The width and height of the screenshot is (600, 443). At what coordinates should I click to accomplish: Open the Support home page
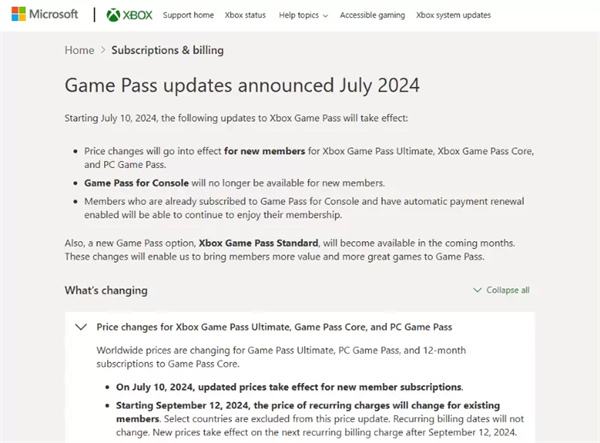[188, 16]
